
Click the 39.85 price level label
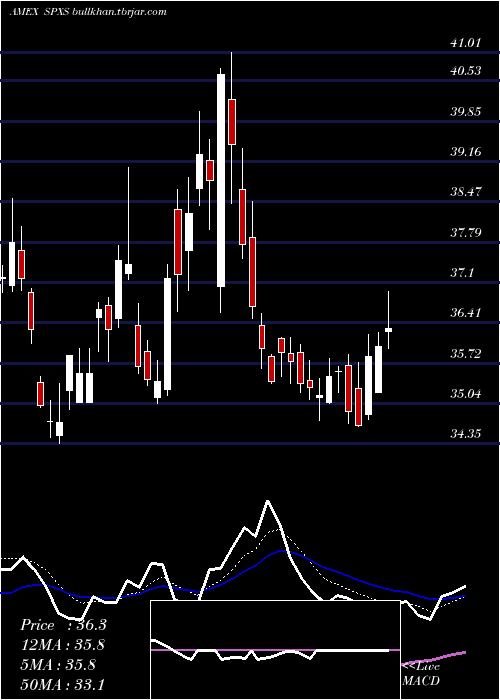(x=466, y=111)
